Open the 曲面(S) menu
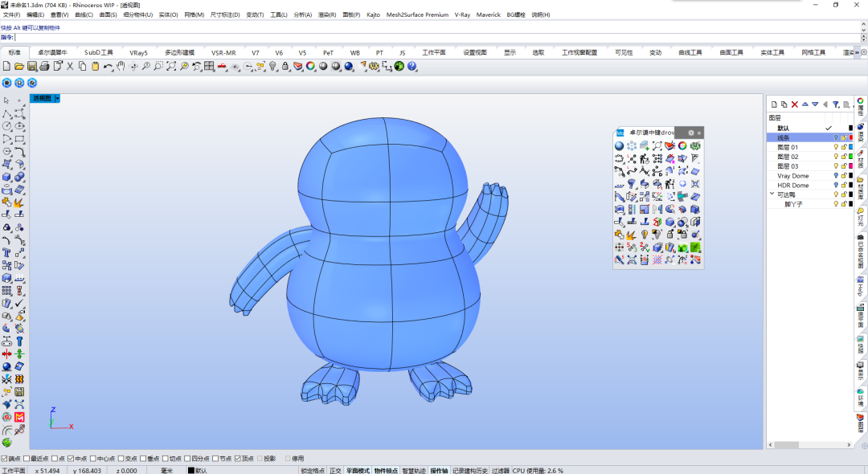The width and height of the screenshot is (868, 474). tap(108, 15)
